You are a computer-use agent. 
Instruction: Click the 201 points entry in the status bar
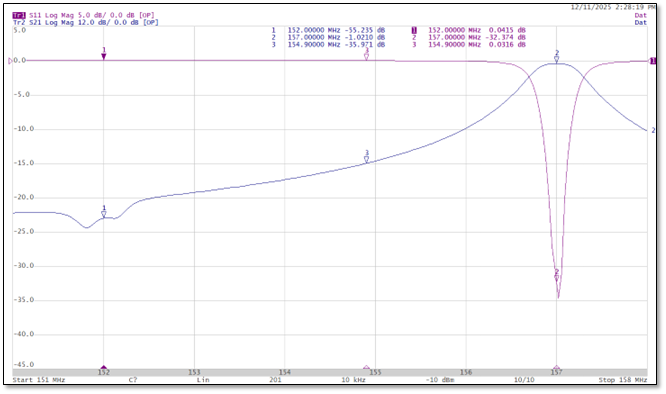point(275,380)
